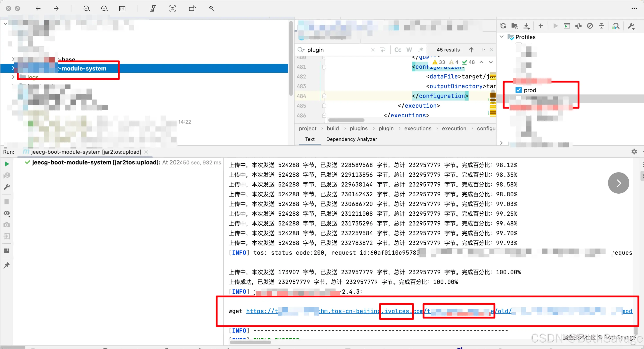Viewport: 644px width, 349px height.
Task: Toggle Maven Offline Mode icon
Action: point(578,26)
